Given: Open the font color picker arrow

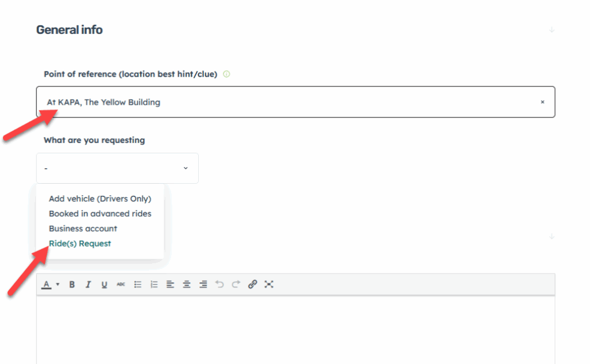Looking at the screenshot, I should 58,285.
